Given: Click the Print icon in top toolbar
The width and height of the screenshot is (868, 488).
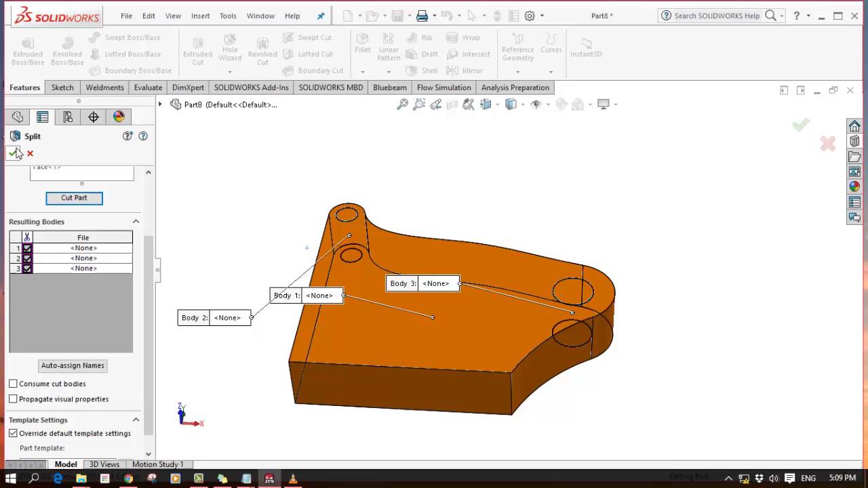Looking at the screenshot, I should pyautogui.click(x=422, y=16).
